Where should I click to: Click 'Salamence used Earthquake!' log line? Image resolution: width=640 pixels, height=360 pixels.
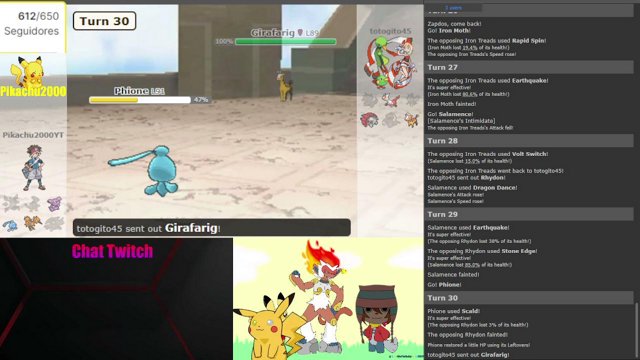click(468, 228)
